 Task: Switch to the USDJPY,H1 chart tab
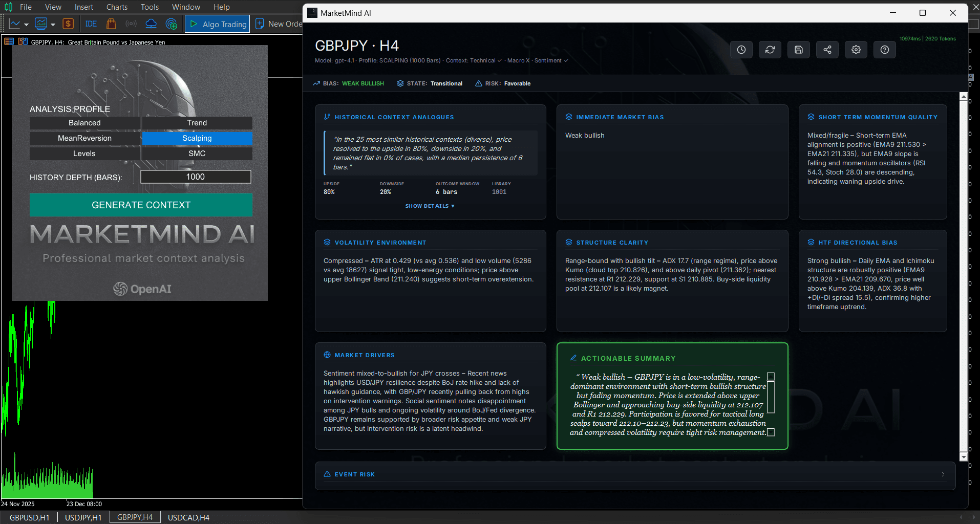83,517
